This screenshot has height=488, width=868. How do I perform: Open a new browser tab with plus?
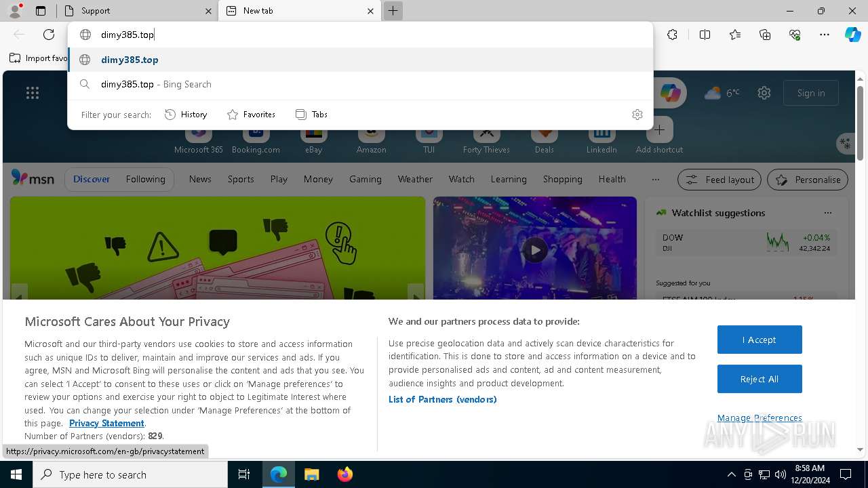393,11
